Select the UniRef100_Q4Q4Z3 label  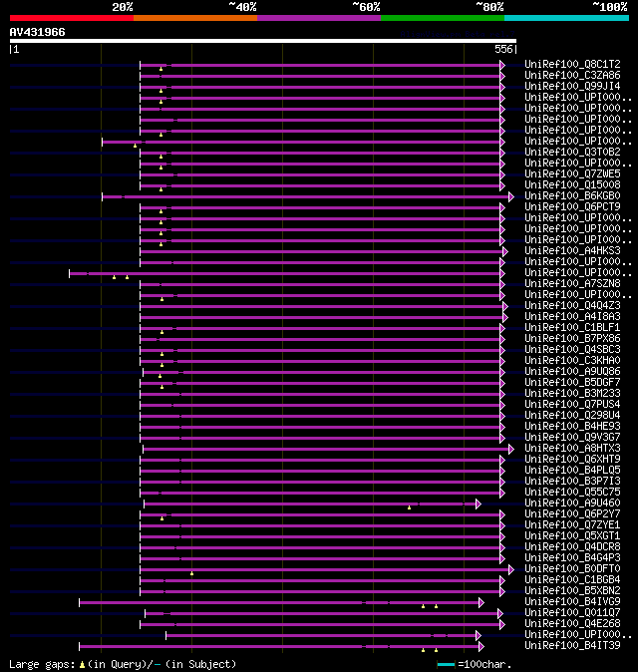coord(572,305)
